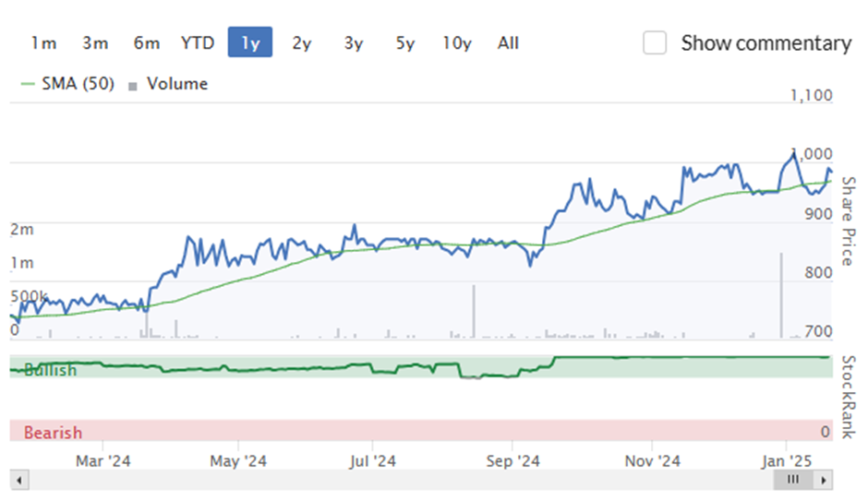Click the tall August volume spike bar
This screenshot has height=500, width=868.
pyautogui.click(x=474, y=311)
